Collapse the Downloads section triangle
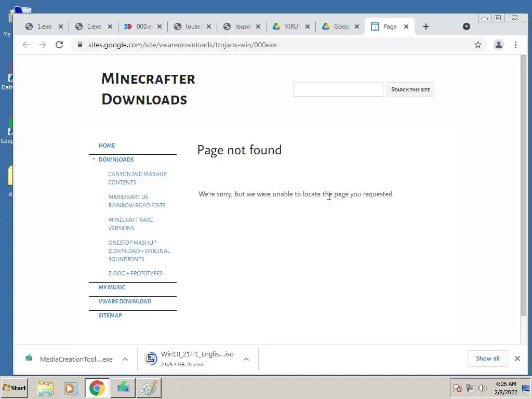This screenshot has height=399, width=532. coord(94,159)
